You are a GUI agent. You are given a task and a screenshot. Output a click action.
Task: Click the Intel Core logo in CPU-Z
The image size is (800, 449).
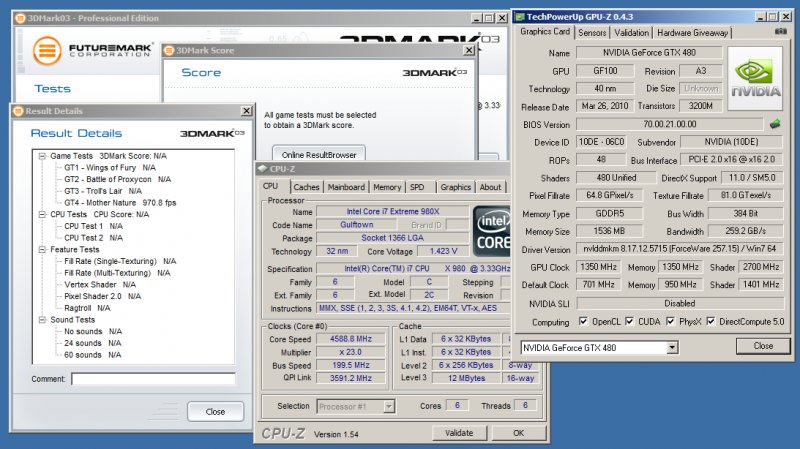coord(492,232)
